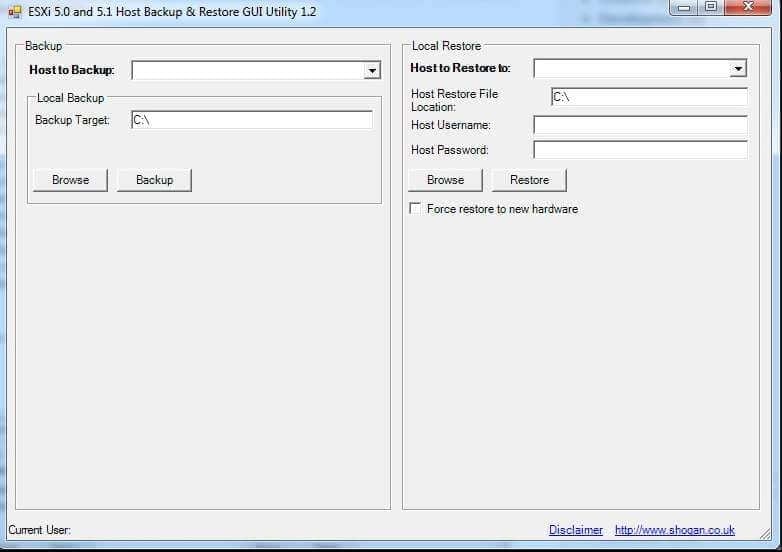Click the Backup button
782x552 pixels.
pyautogui.click(x=154, y=180)
